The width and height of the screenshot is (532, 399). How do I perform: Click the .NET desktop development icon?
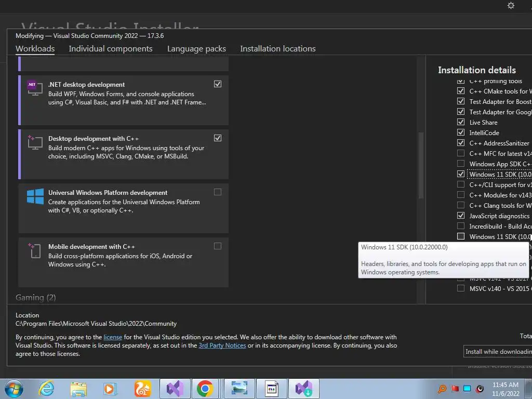coord(35,88)
